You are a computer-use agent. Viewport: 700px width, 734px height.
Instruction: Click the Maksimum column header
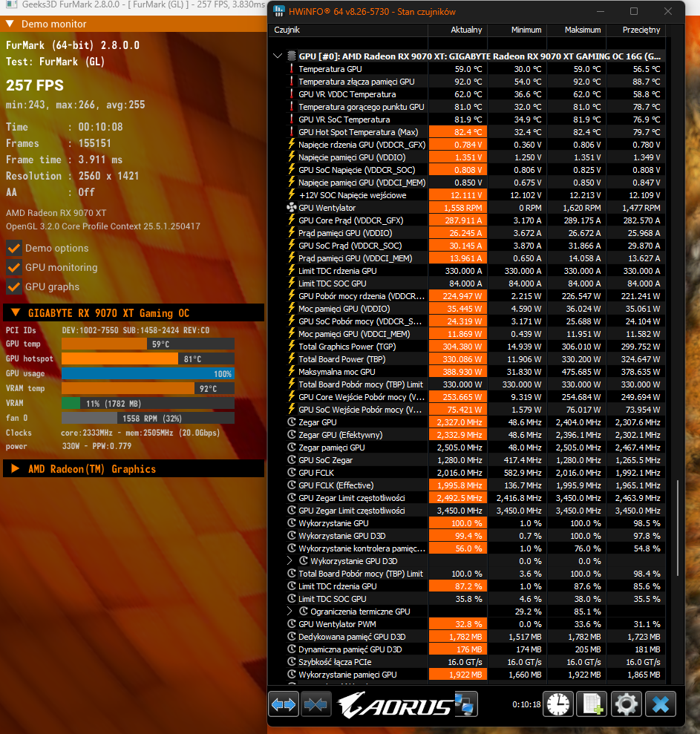click(577, 30)
